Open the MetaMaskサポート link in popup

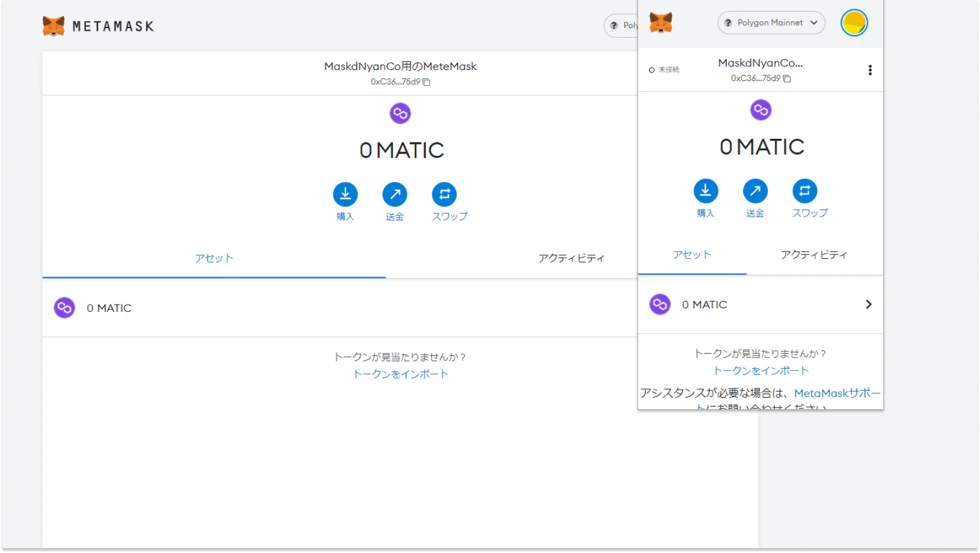click(837, 393)
